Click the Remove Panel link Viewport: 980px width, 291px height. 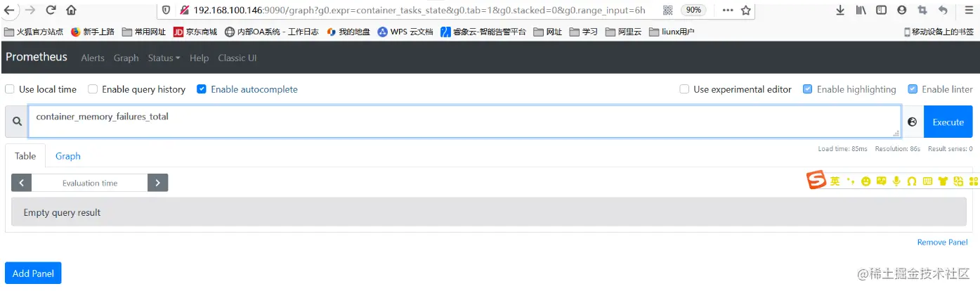942,242
